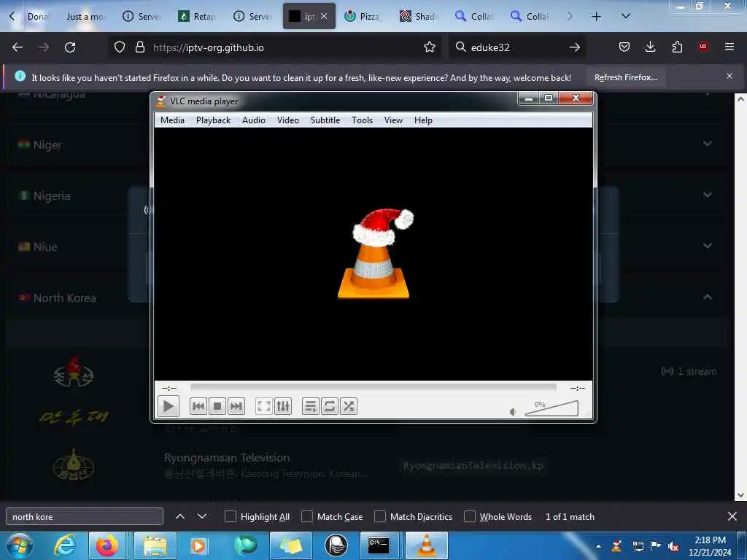Screen dimensions: 747x560
Task: Click the taskbar clock
Action: pyautogui.click(x=710, y=545)
